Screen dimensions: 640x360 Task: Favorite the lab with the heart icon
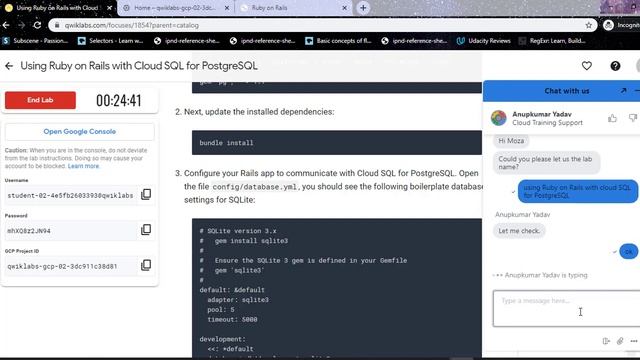(587, 66)
